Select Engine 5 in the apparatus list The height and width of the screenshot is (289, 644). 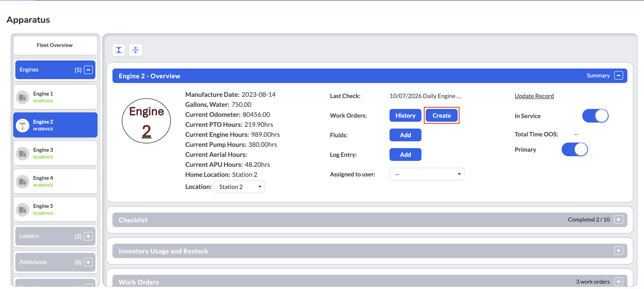55,209
